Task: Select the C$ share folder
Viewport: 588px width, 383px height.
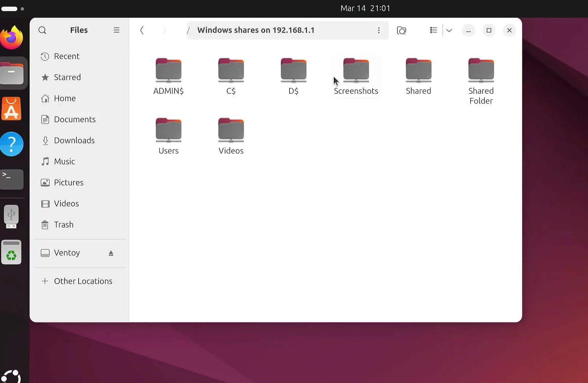Action: (231, 76)
